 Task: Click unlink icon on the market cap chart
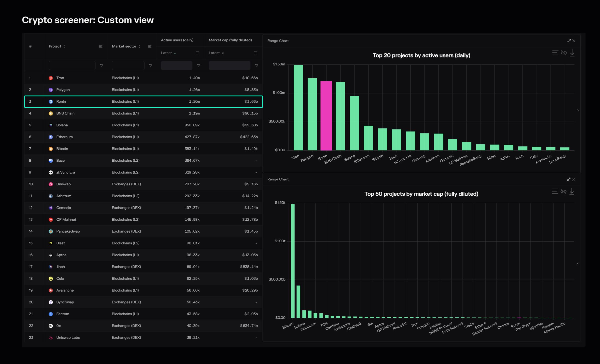(563, 191)
